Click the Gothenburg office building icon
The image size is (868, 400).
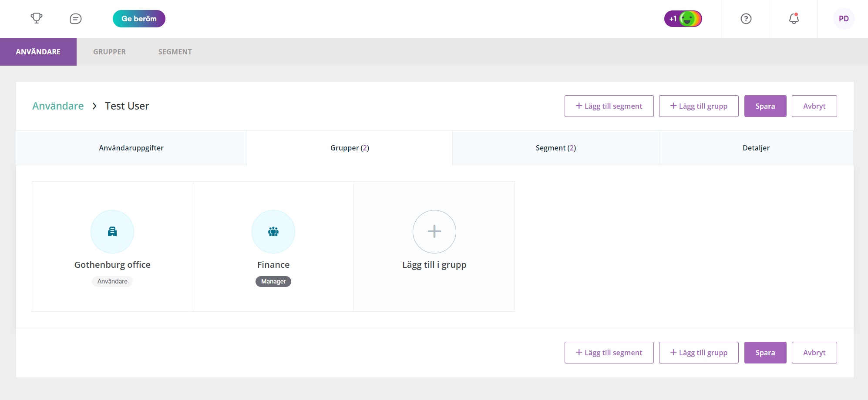coord(112,232)
